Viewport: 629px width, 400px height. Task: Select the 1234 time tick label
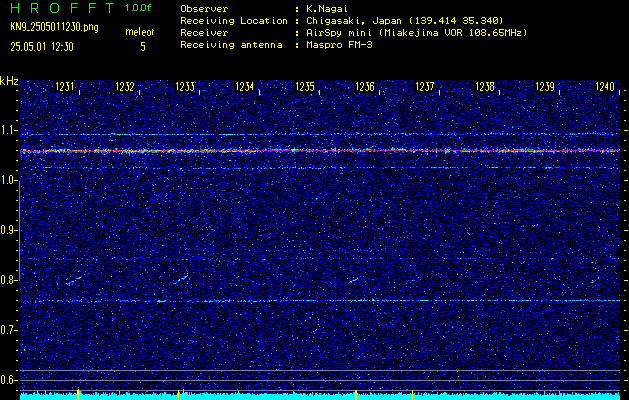click(245, 86)
